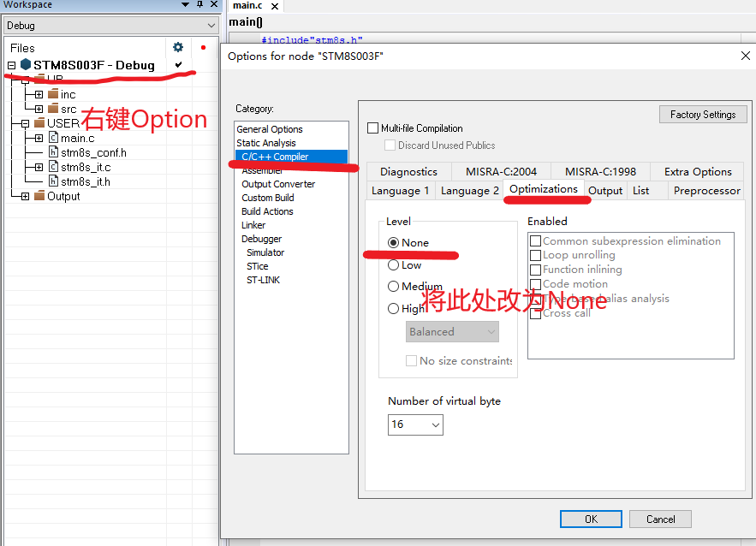Switch to the Output tab
This screenshot has height=546, width=756.
click(x=605, y=190)
